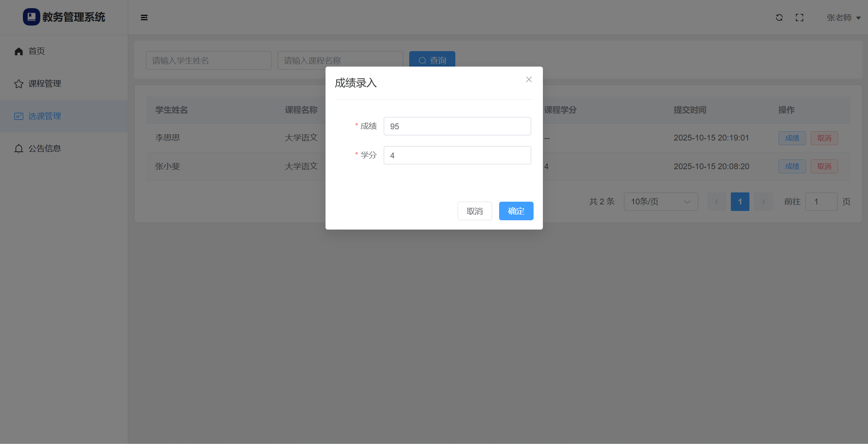The height and width of the screenshot is (444, 868).
Task: Expand the 10条/页 page size dropdown
Action: (x=661, y=202)
